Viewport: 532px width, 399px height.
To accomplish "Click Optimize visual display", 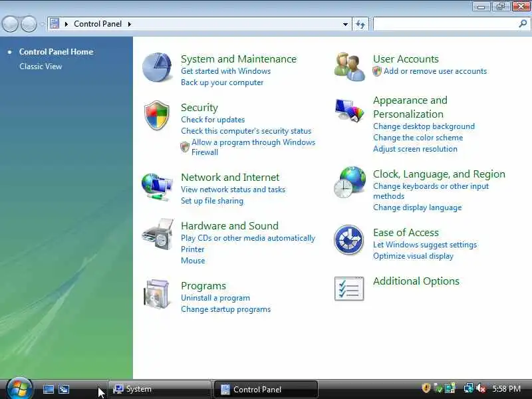I will 413,256.
